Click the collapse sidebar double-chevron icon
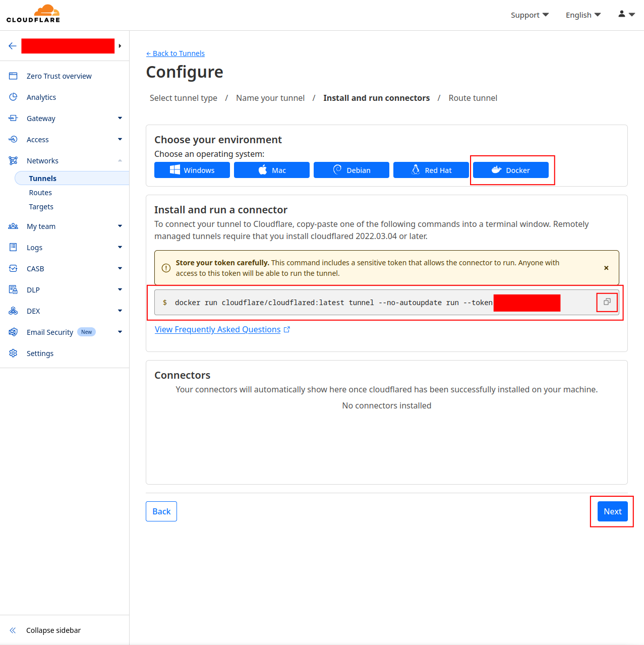Viewport: 644px width, 645px height. [13, 630]
